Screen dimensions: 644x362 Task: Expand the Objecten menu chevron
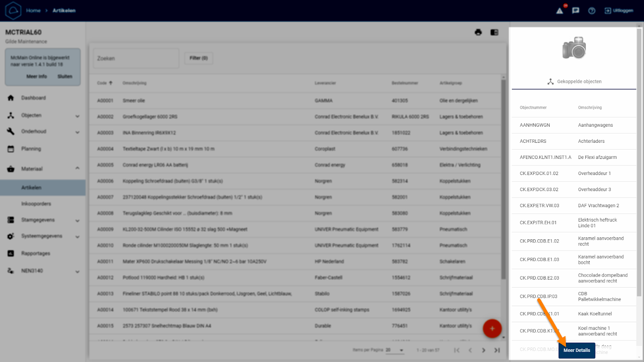point(77,116)
